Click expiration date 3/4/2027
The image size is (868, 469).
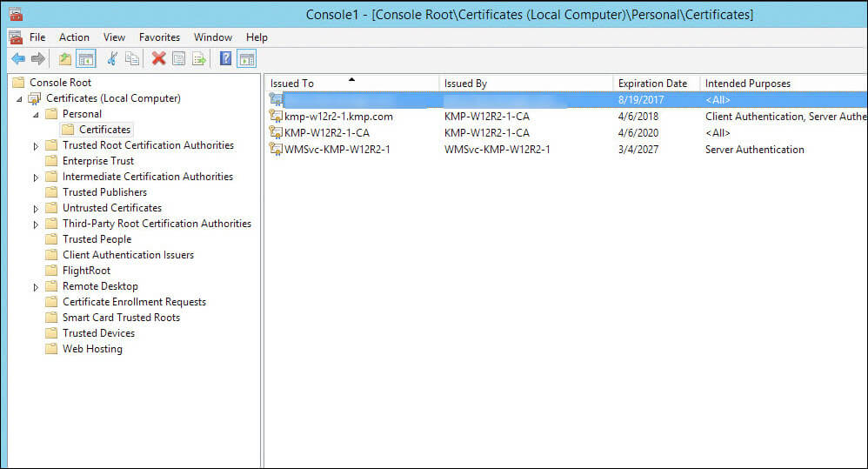click(x=638, y=150)
